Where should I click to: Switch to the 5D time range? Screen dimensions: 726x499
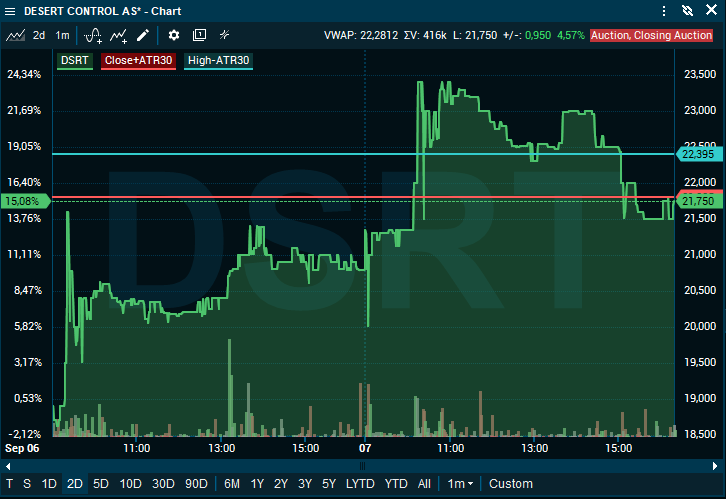(101, 484)
